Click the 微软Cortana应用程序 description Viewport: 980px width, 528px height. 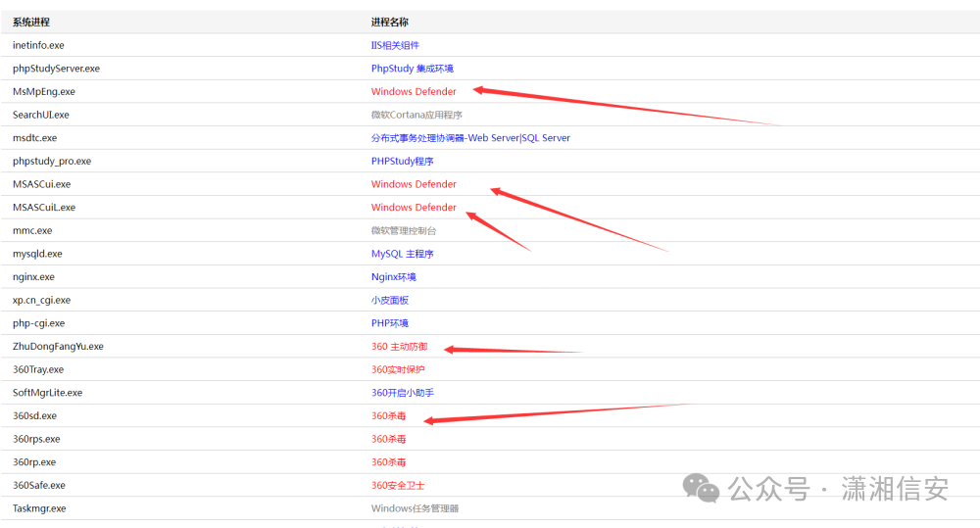pos(416,115)
